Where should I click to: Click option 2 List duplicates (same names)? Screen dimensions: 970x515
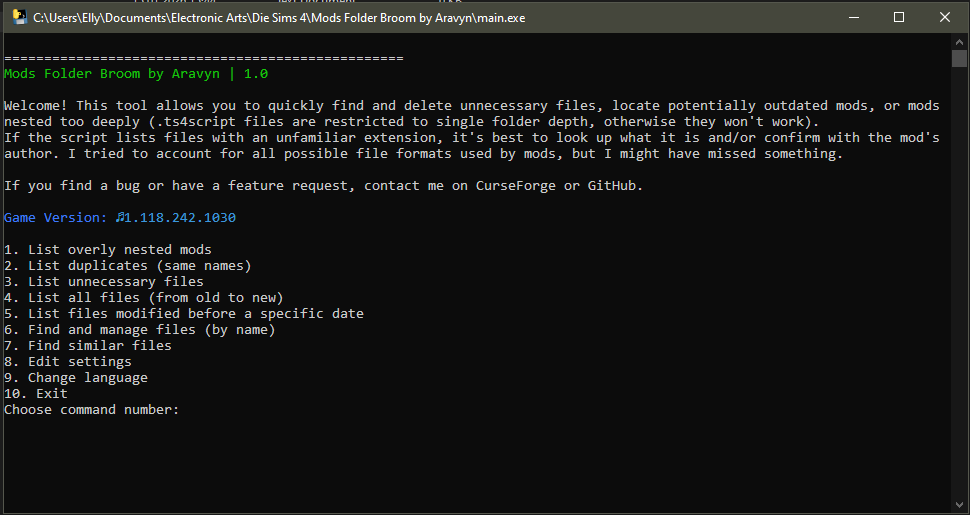[128, 265]
